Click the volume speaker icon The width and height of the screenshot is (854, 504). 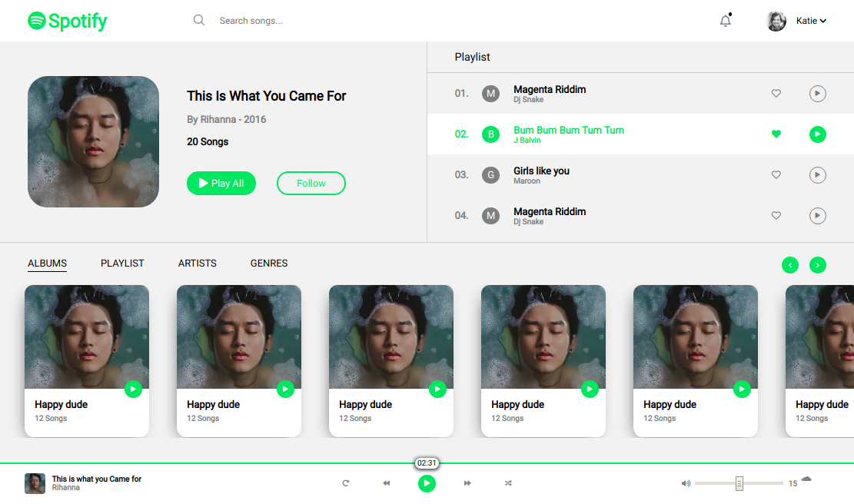click(686, 483)
